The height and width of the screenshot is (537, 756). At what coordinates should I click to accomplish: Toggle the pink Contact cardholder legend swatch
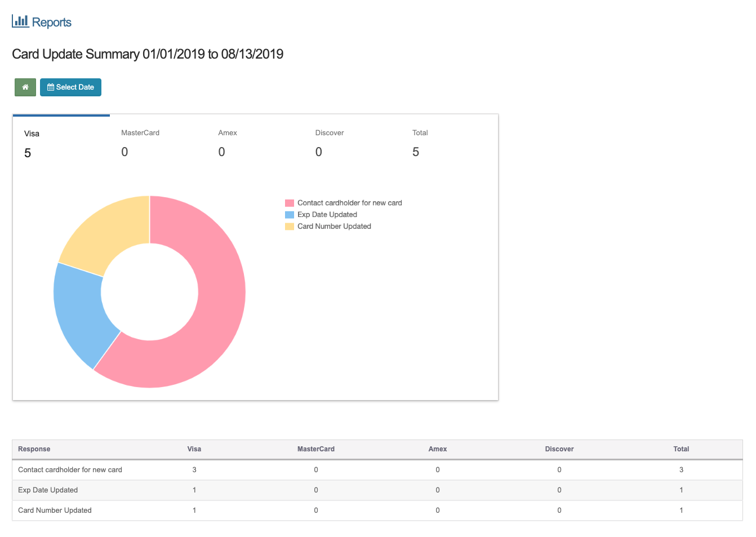point(290,203)
